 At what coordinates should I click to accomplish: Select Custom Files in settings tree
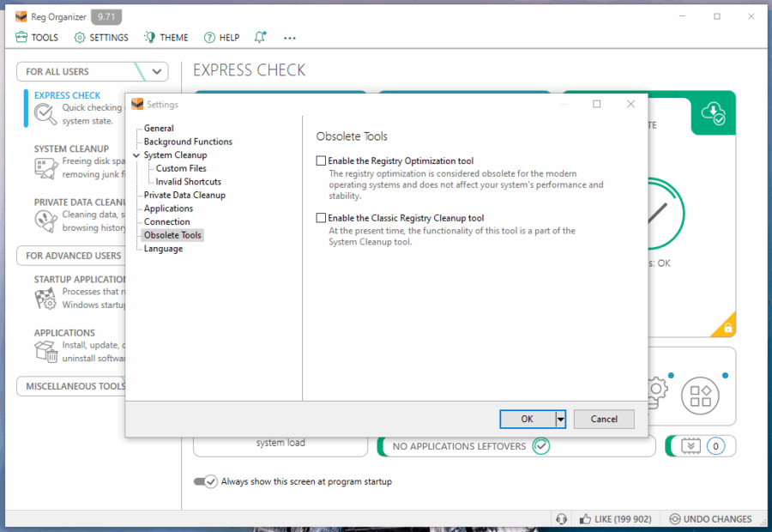tap(181, 168)
